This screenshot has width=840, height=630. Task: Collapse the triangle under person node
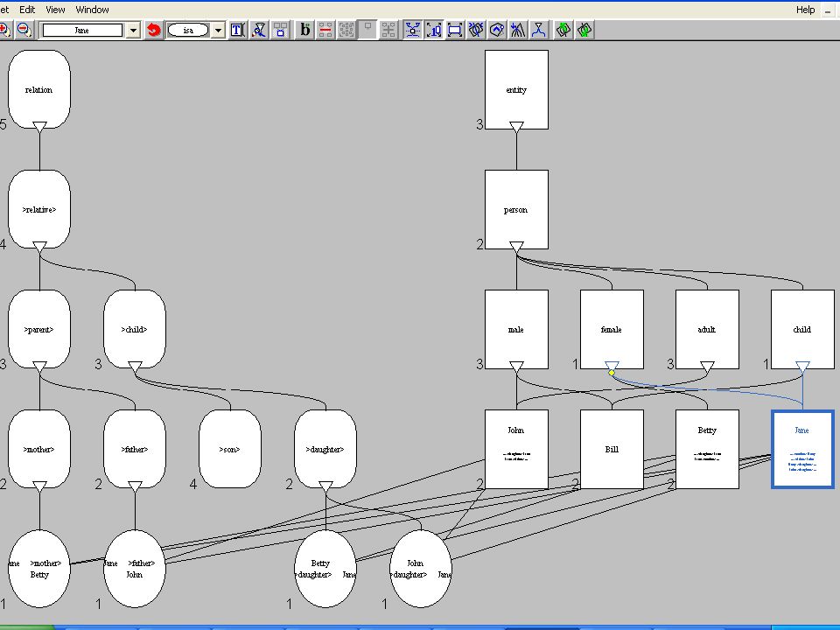pyautogui.click(x=516, y=247)
